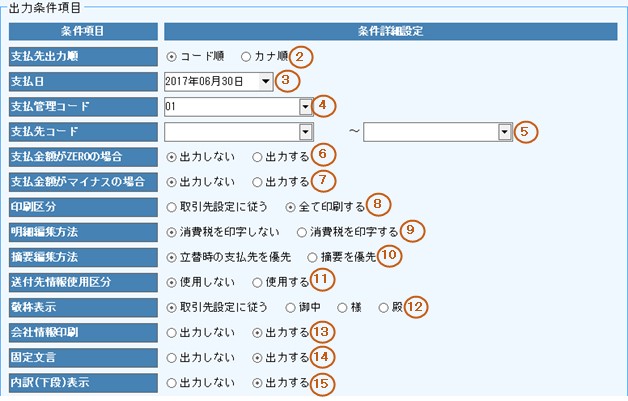Expand the 支払管理コード dropdown
Viewport: 628px width, 401px height.
click(304, 106)
